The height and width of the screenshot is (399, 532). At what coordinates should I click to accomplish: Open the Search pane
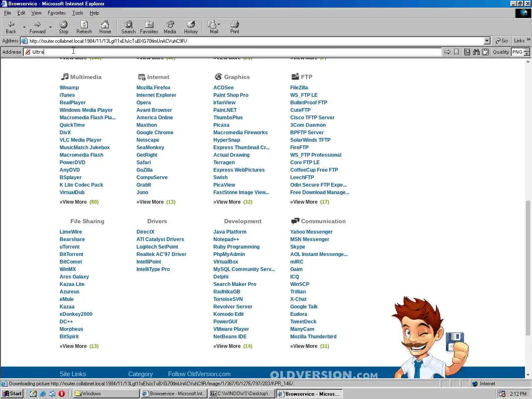tap(128, 27)
